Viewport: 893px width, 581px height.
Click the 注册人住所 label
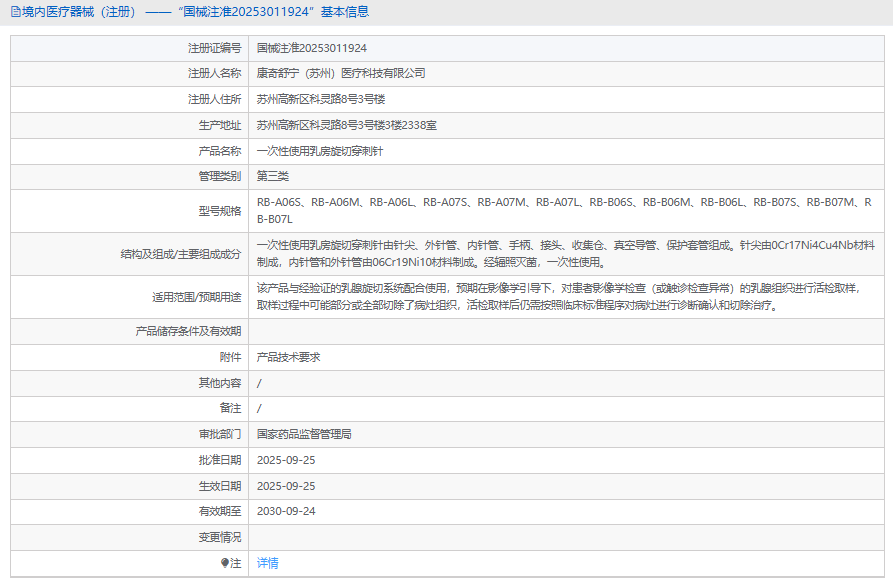click(x=215, y=100)
